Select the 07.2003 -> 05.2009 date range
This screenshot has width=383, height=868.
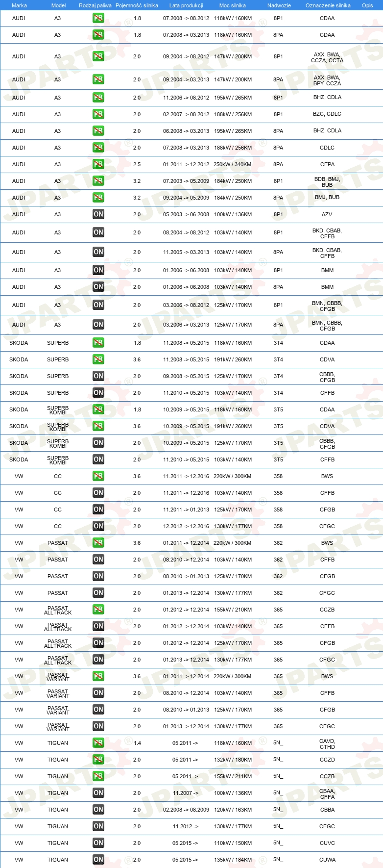pos(186,181)
